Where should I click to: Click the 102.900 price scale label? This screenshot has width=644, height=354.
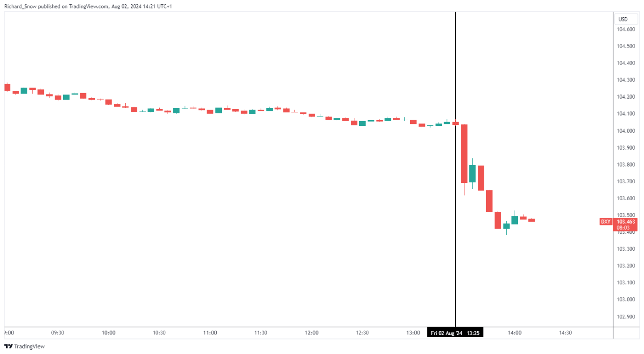626,317
